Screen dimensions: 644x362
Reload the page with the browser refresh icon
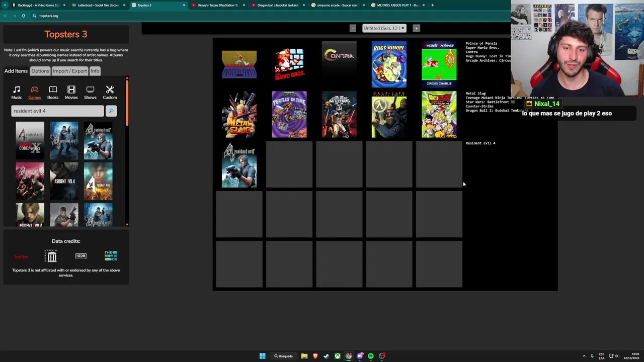click(x=24, y=16)
